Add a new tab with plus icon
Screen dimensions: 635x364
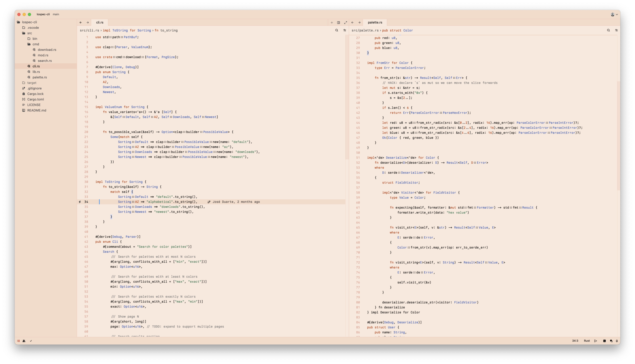[x=332, y=22]
